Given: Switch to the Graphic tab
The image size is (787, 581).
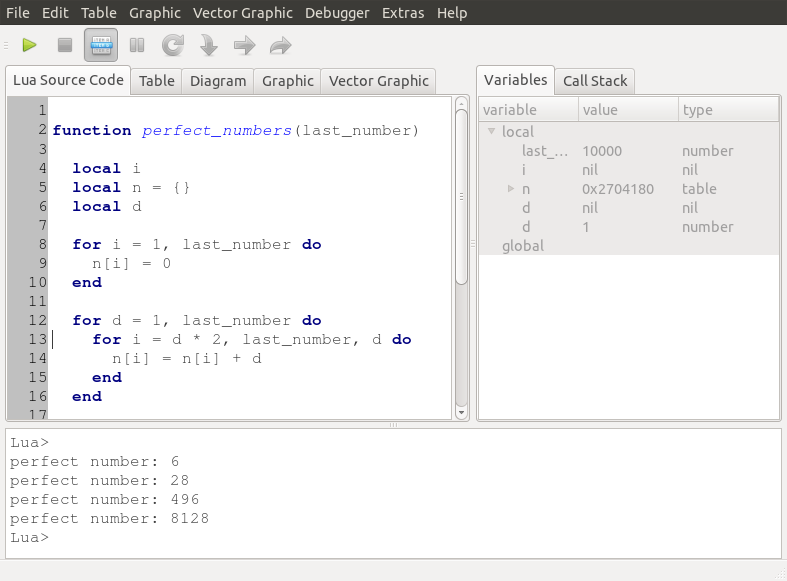Looking at the screenshot, I should [288, 81].
